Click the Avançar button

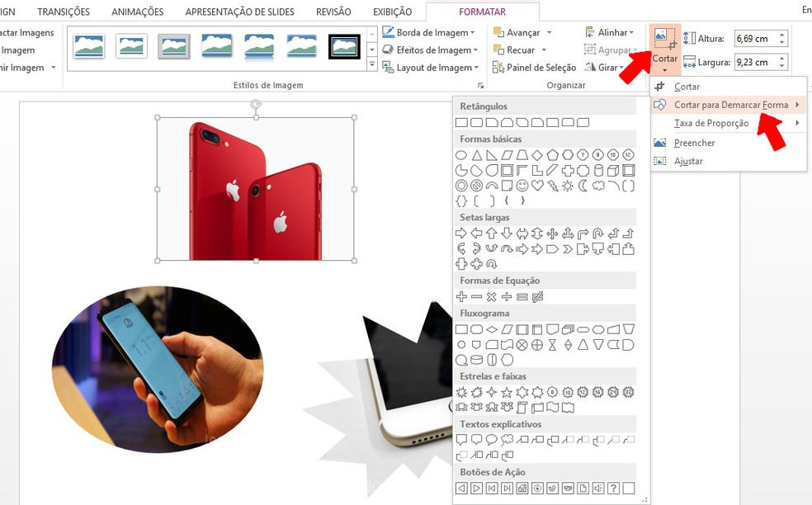coord(517,33)
